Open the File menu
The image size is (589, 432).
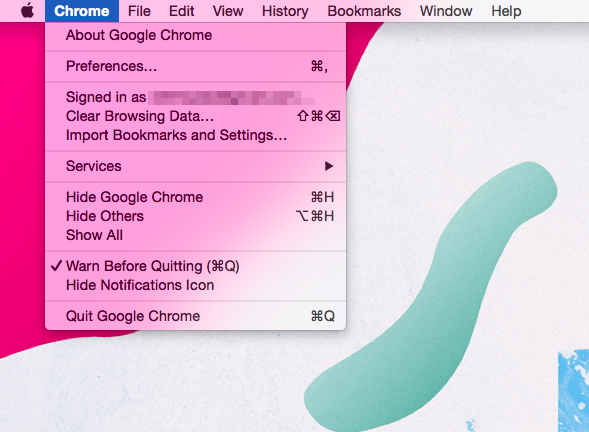[x=139, y=11]
